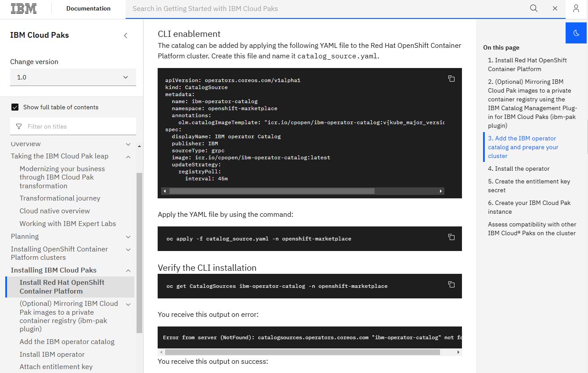Jump to Assess compatibility with other IBM Cloud Paks
The width and height of the screenshot is (588, 373).
pos(532,229)
